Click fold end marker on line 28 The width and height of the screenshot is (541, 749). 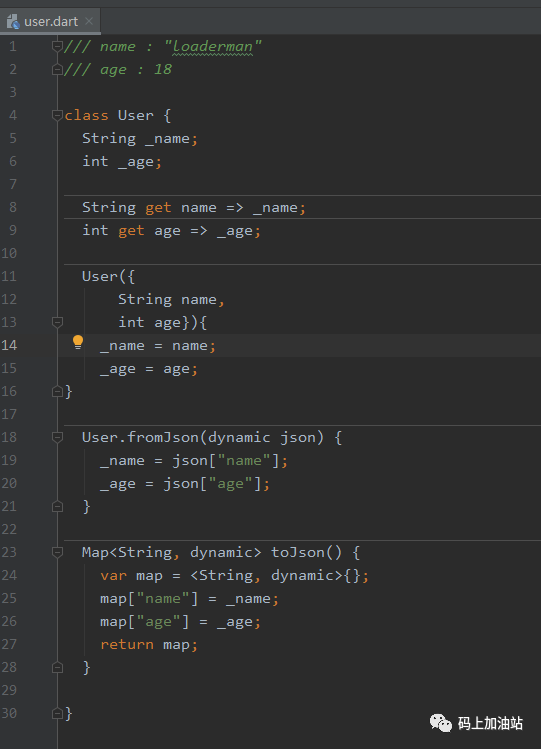click(57, 667)
